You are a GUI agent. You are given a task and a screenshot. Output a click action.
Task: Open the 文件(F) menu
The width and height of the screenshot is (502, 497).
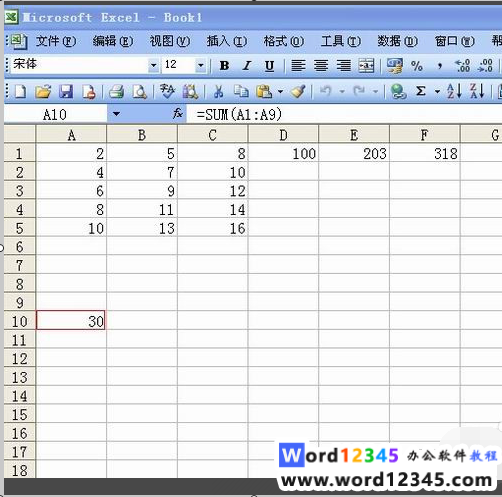[x=56, y=41]
